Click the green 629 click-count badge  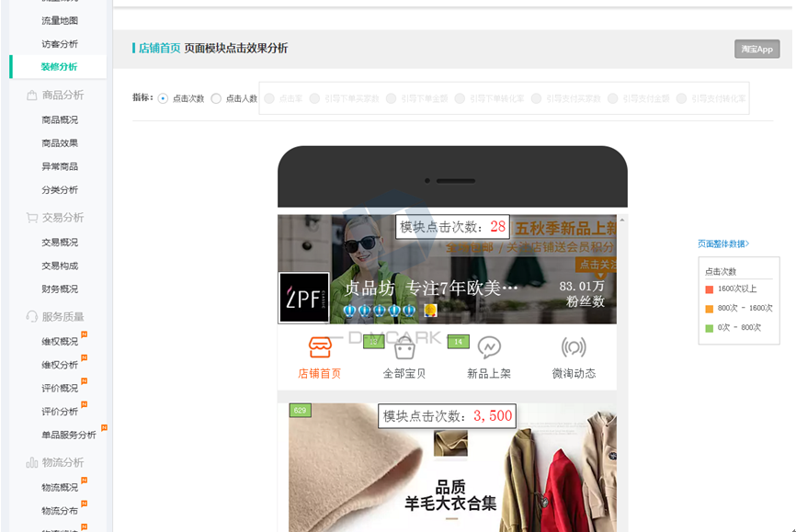(300, 410)
